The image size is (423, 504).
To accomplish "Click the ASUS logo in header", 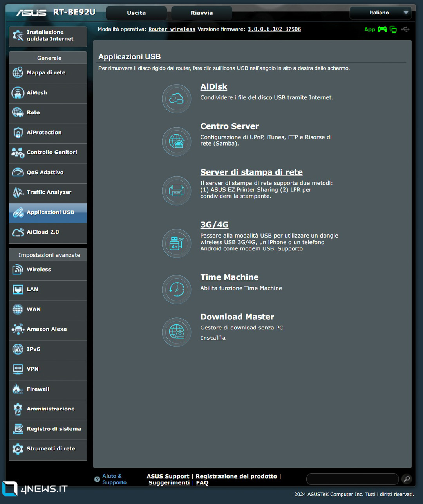I will [31, 13].
